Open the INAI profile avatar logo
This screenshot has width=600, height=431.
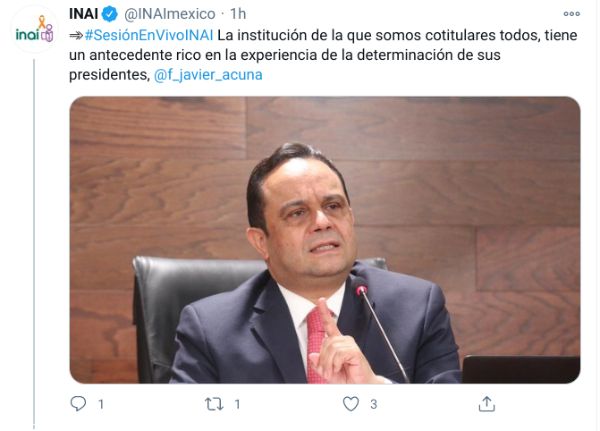34,29
